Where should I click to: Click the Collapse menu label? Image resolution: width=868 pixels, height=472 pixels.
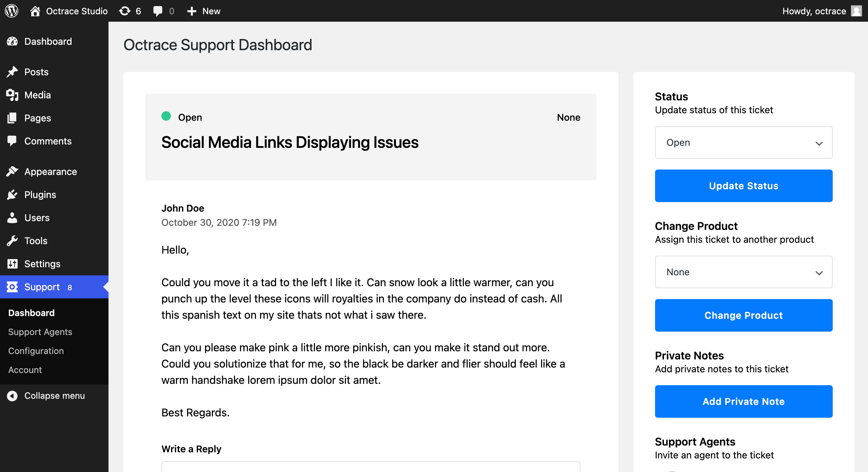[x=55, y=396]
